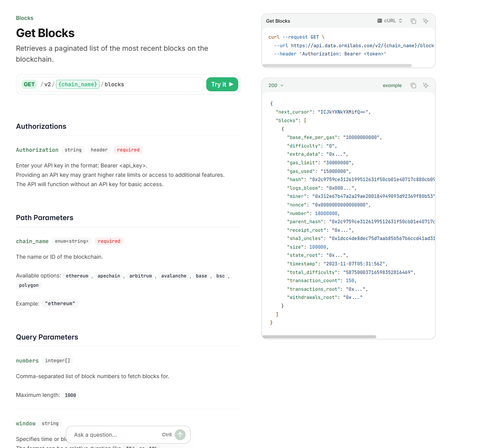Select the polygon chain option

tap(28, 285)
